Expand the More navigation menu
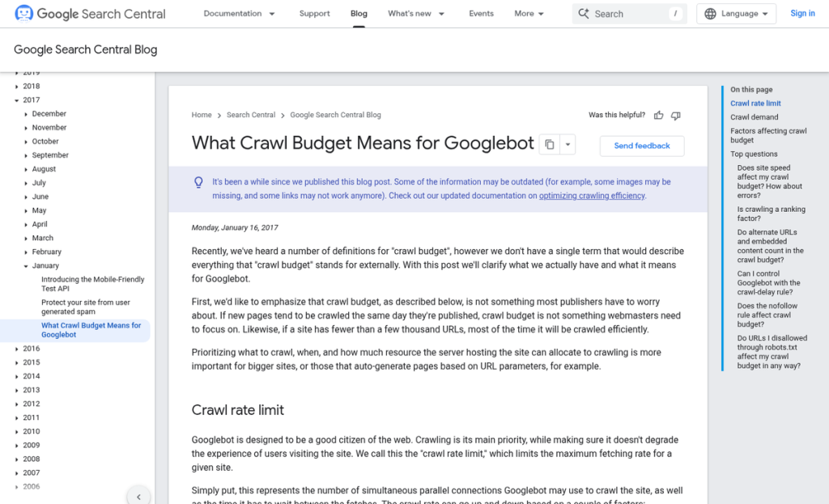Viewport: 829px width, 504px height. (529, 14)
